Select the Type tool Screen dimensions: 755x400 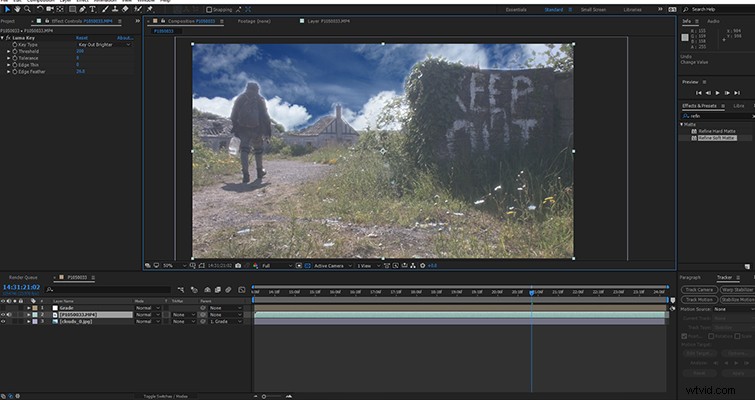click(92, 9)
